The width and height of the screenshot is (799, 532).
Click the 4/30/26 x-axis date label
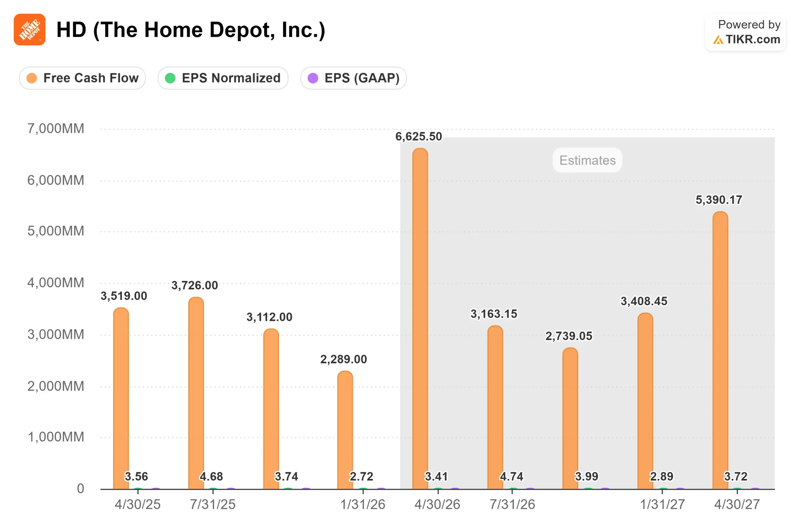coord(437,505)
